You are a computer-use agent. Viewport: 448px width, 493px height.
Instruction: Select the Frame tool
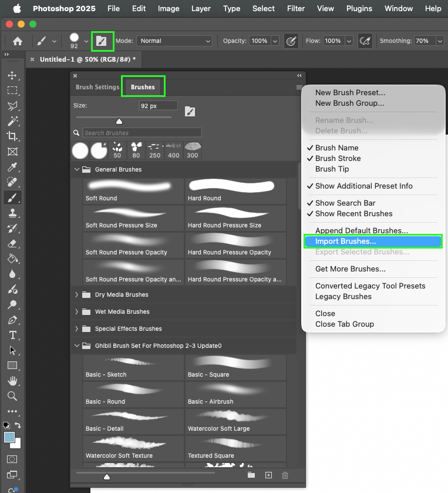12,152
